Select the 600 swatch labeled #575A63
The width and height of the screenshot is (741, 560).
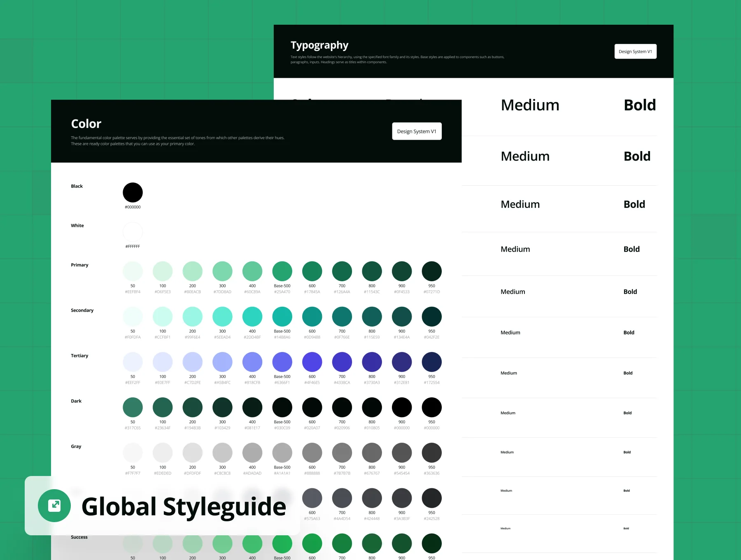pos(312,498)
